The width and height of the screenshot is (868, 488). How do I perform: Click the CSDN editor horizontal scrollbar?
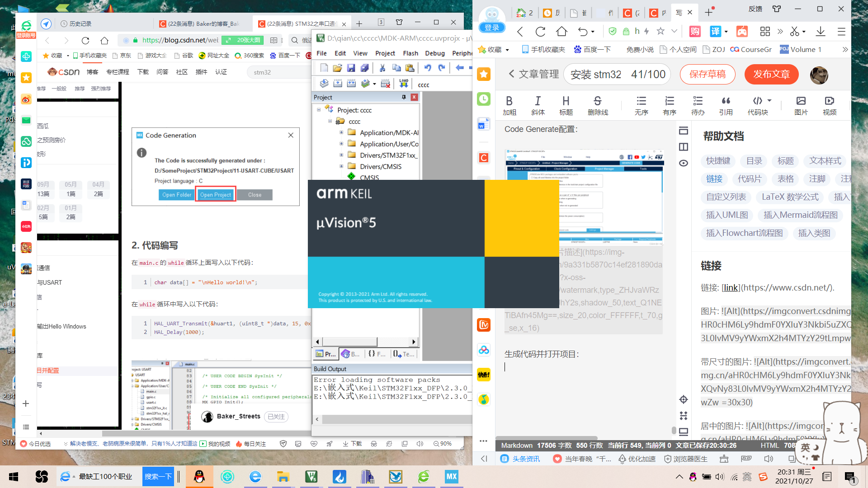(x=547, y=438)
